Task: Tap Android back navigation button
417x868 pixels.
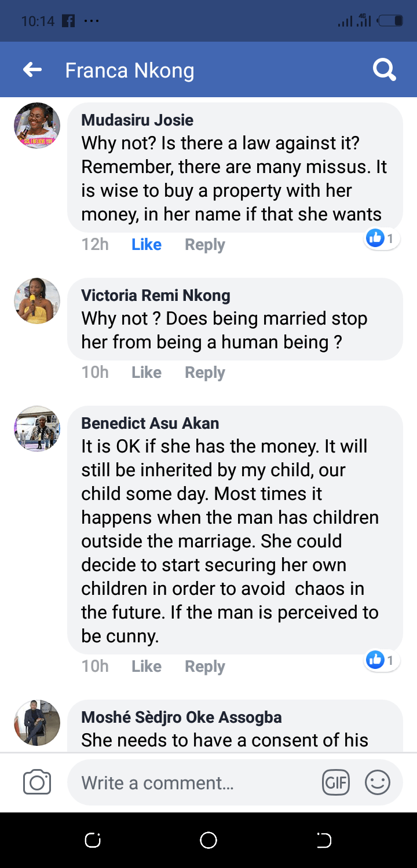Action: tap(324, 840)
